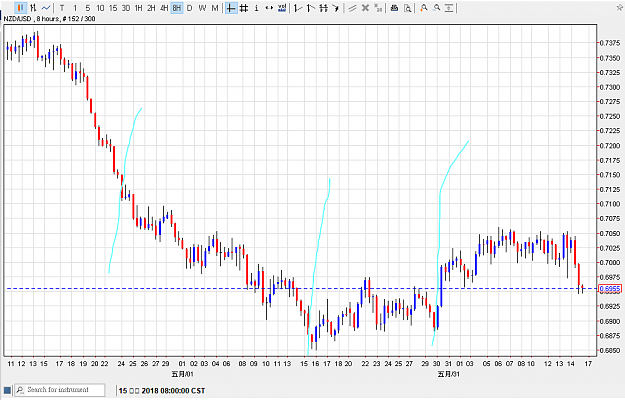The width and height of the screenshot is (625, 400).
Task: Click the 0.6850 price axis label
Action: (x=610, y=351)
